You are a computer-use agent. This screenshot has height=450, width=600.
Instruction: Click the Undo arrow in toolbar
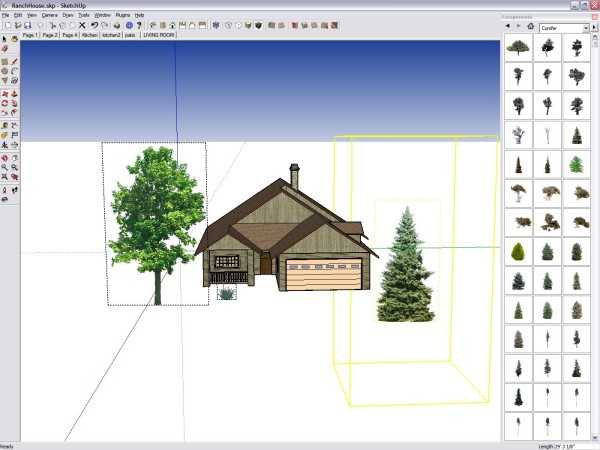tap(95, 25)
